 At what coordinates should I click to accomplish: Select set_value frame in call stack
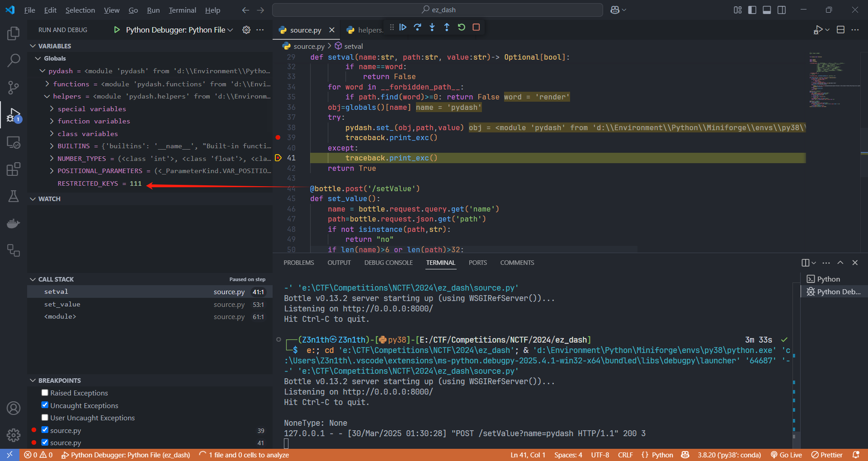point(62,304)
